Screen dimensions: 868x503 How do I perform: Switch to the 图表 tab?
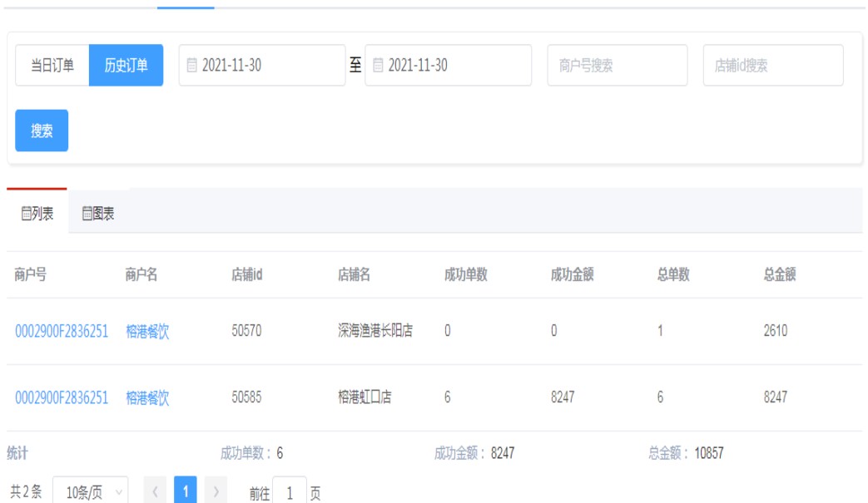(x=98, y=214)
